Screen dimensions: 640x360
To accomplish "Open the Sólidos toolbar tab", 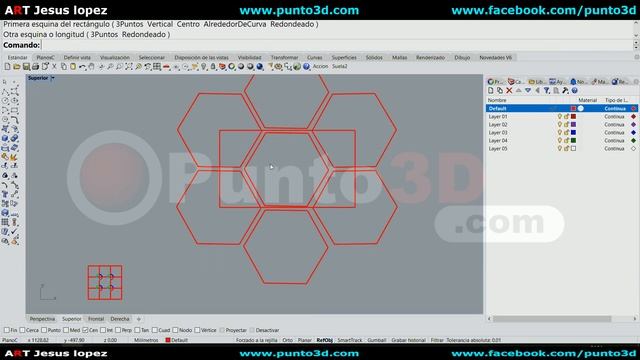I will click(374, 58).
